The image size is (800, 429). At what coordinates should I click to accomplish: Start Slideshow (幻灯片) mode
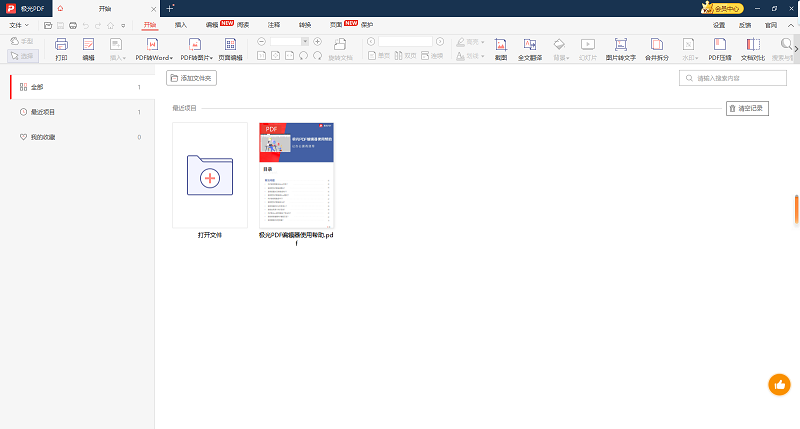pos(588,49)
